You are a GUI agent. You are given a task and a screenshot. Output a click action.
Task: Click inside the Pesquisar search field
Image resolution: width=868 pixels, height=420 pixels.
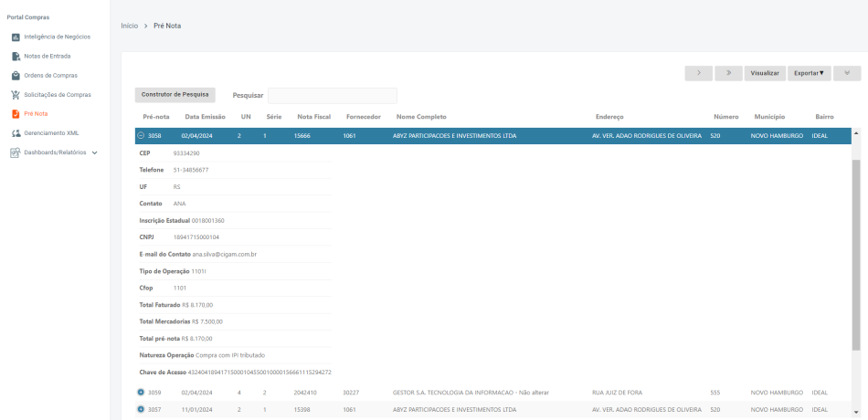(x=333, y=95)
